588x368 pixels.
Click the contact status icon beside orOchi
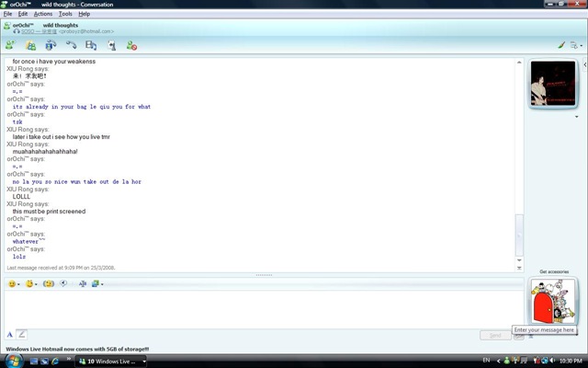pyautogui.click(x=6, y=26)
